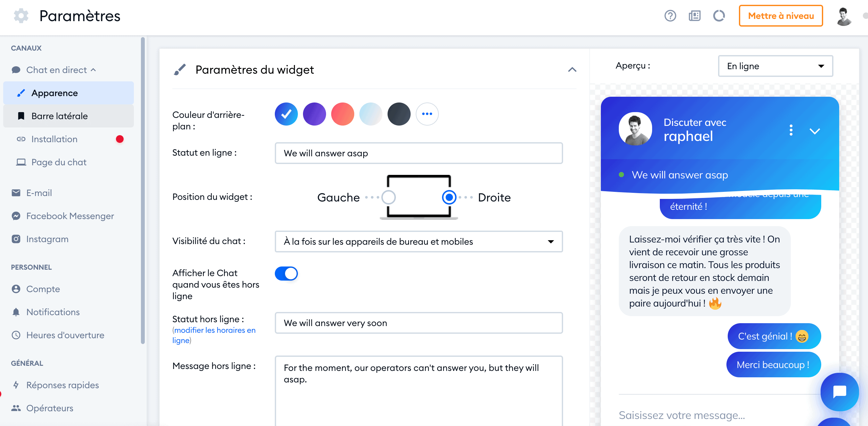Go to Facebook Messenger channel settings
868x426 pixels.
(70, 216)
